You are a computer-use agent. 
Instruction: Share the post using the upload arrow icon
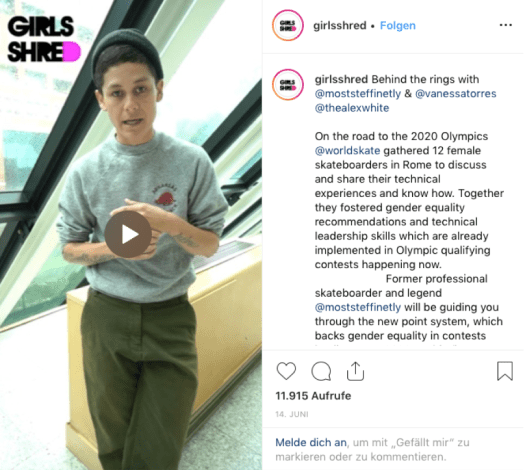point(355,371)
